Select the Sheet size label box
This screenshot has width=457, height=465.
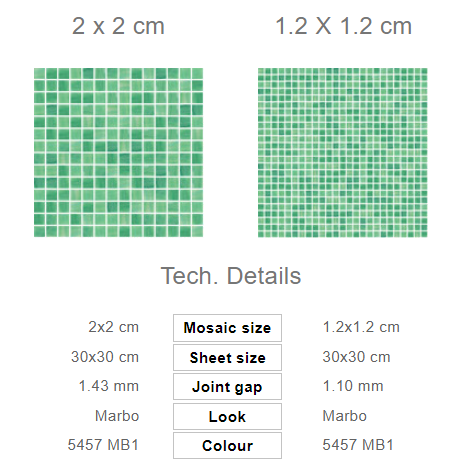coord(227,358)
